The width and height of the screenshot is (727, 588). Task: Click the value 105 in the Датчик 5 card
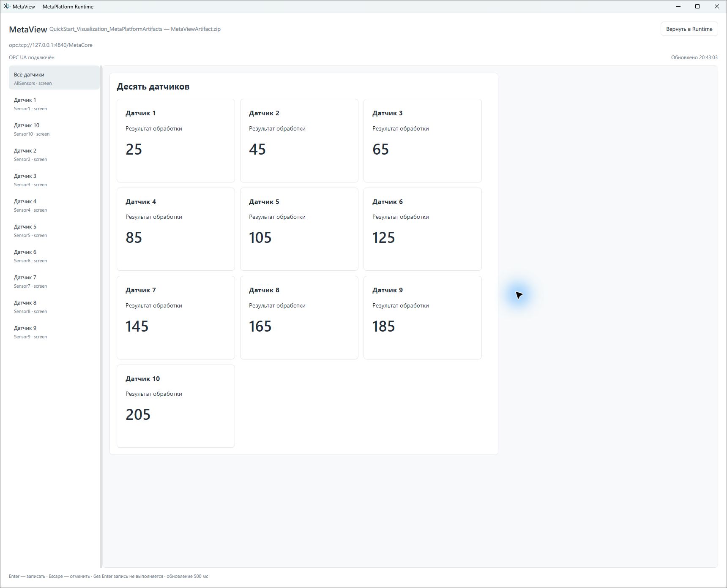pyautogui.click(x=260, y=237)
